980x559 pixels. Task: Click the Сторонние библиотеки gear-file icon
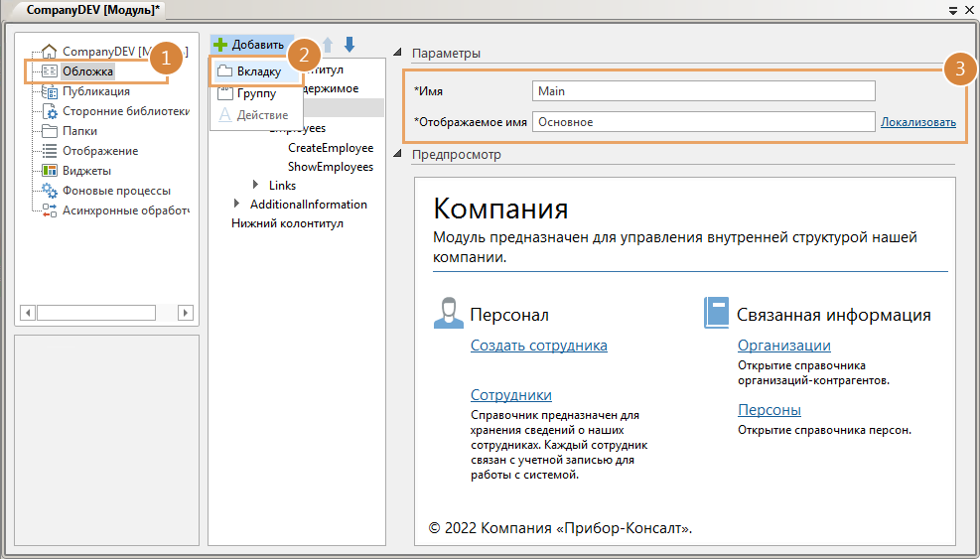(50, 111)
